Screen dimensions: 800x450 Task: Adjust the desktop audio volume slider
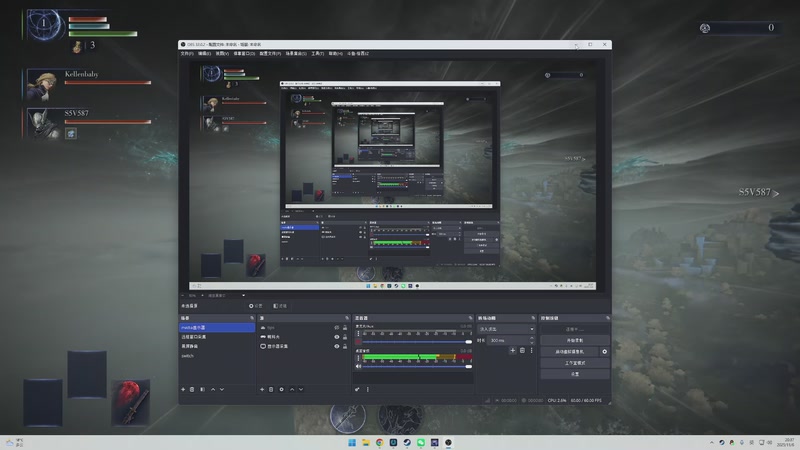[x=417, y=366]
